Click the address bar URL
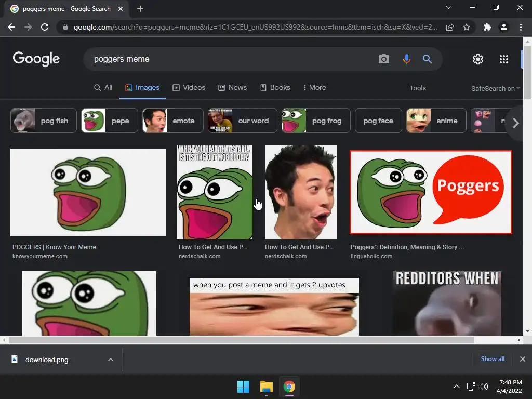The height and width of the screenshot is (399, 532). tap(255, 27)
